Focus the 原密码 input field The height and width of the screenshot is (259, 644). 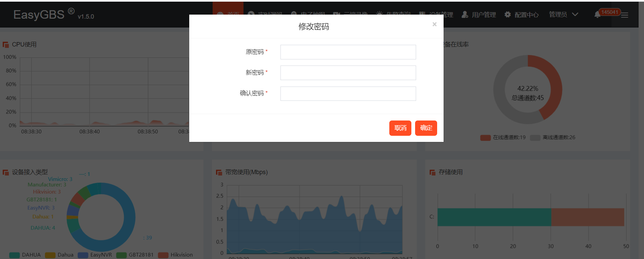(348, 52)
